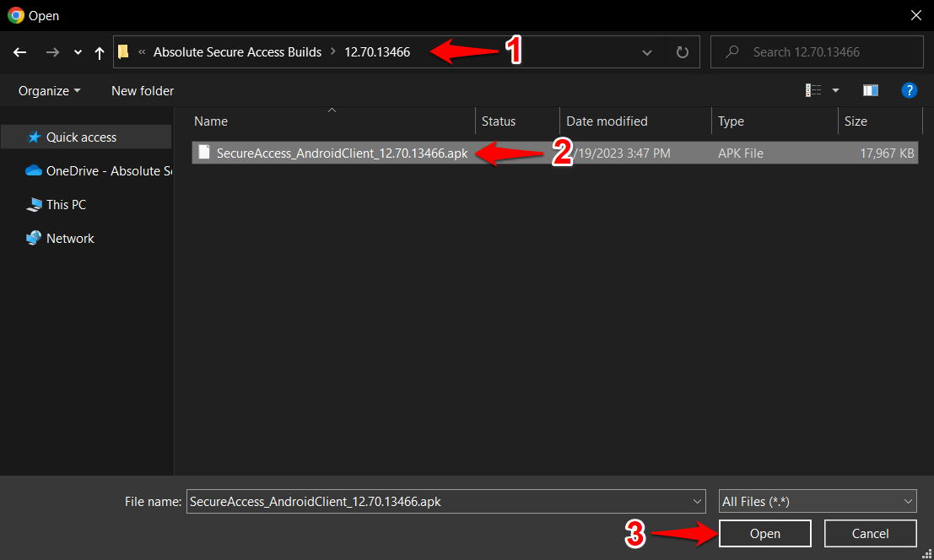This screenshot has width=934, height=560.
Task: Open the Organize menu
Action: [x=50, y=91]
